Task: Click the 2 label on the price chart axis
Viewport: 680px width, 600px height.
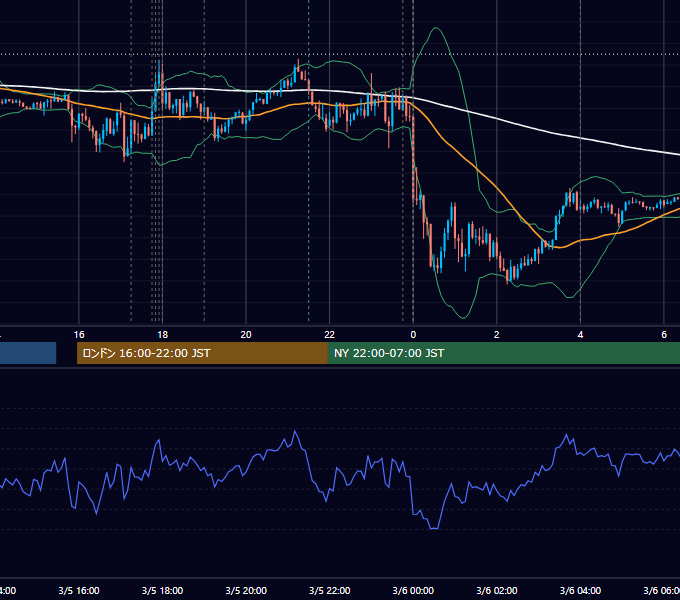Action: (x=497, y=335)
